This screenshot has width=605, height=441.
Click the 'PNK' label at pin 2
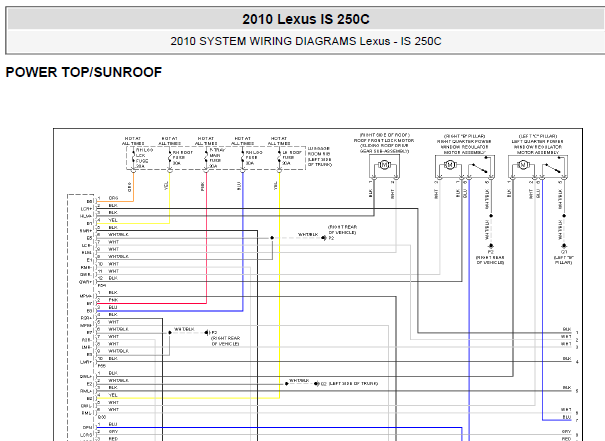click(113, 300)
